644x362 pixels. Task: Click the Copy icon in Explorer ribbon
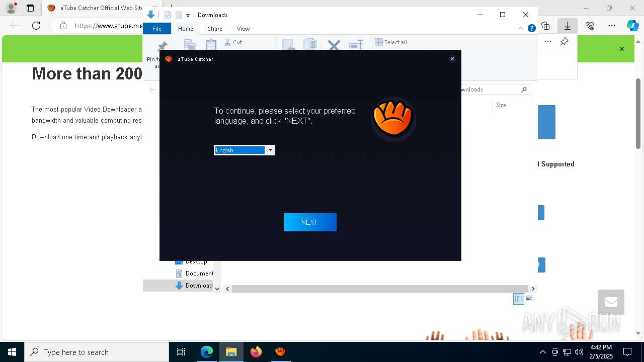(190, 45)
